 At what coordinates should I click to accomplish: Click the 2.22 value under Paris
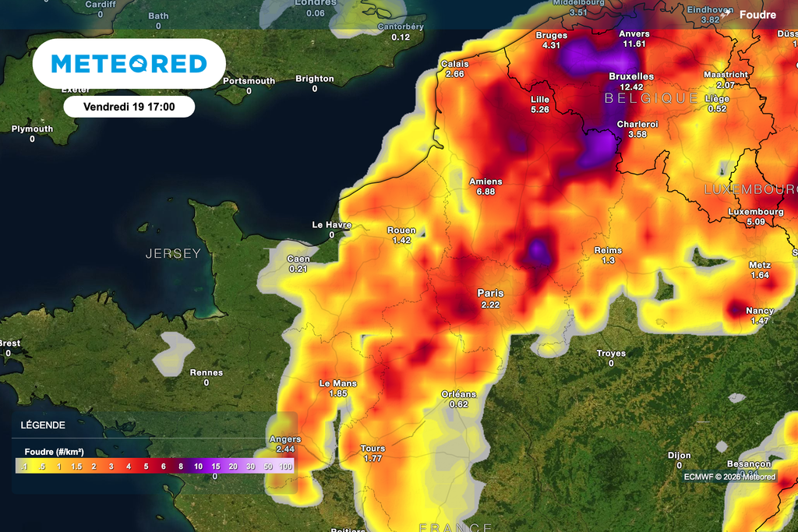(x=490, y=305)
